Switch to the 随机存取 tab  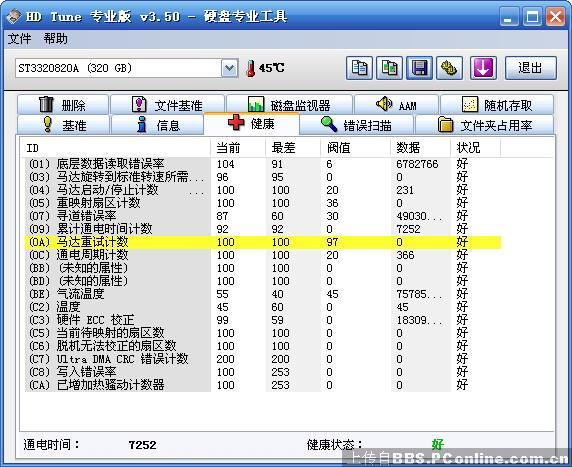(497, 105)
